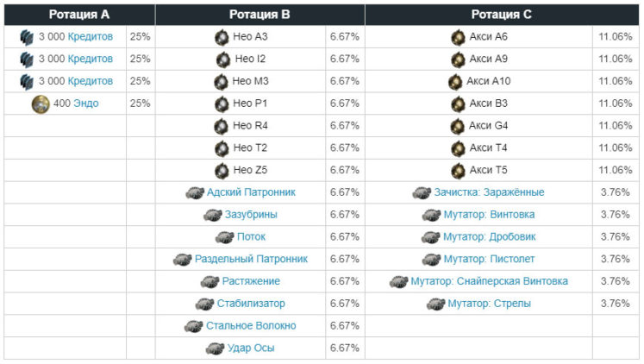Click the Endo icon beside 400 Эндо

coord(41,104)
